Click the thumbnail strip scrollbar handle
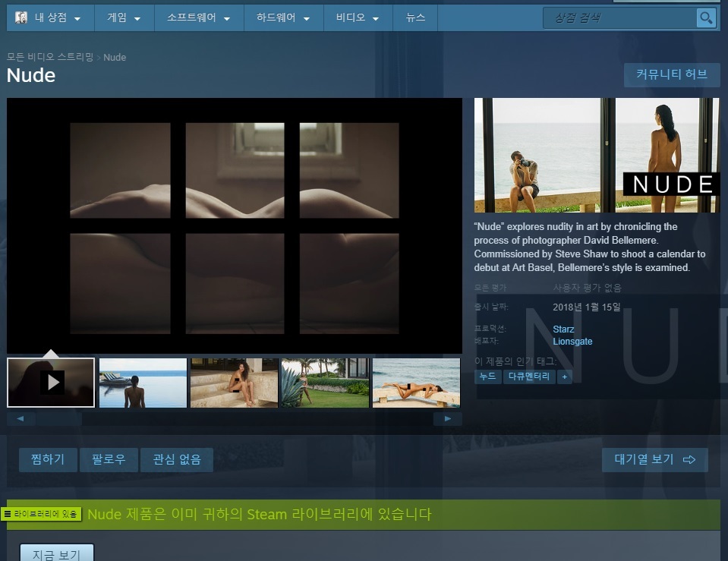 tap(59, 419)
